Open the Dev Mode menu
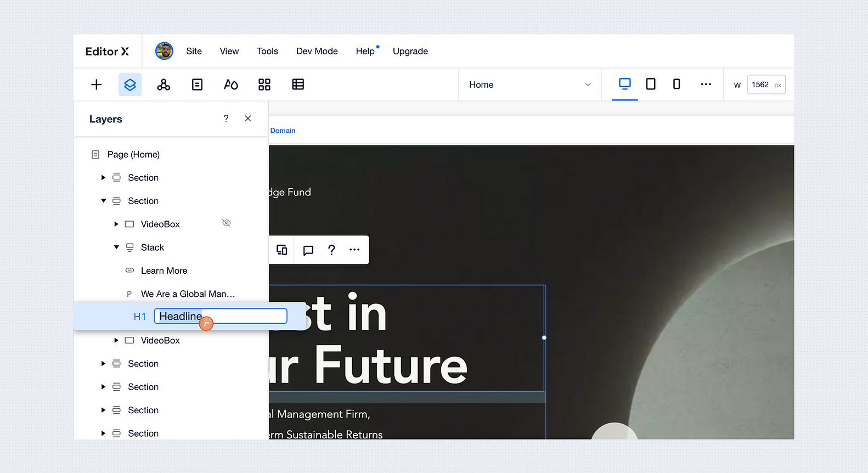This screenshot has width=868, height=473. (317, 51)
